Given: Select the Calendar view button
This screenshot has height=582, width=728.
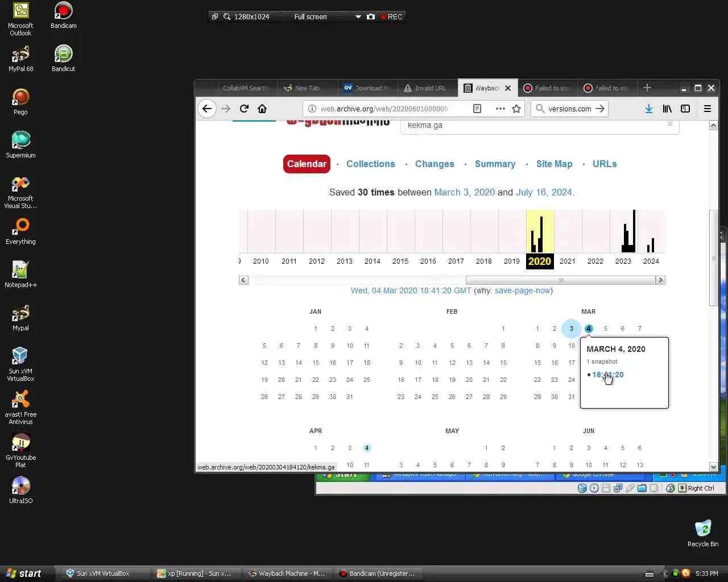Looking at the screenshot, I should click(x=307, y=164).
